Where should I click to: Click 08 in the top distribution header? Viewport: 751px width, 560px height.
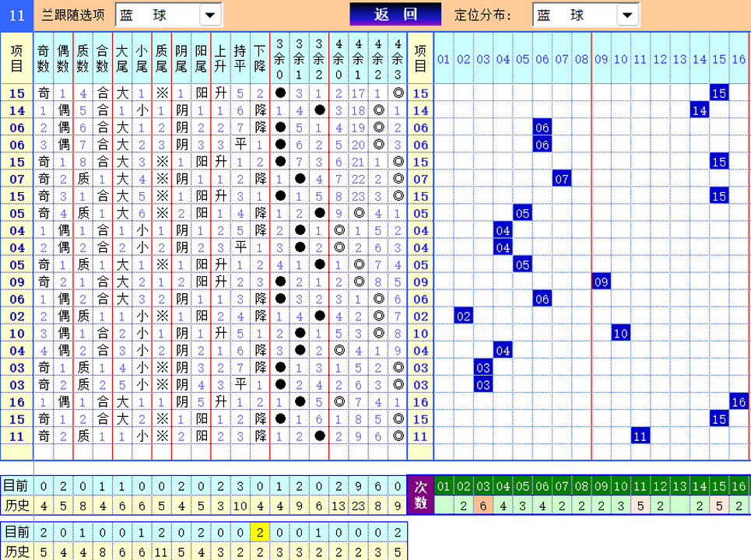(x=581, y=59)
